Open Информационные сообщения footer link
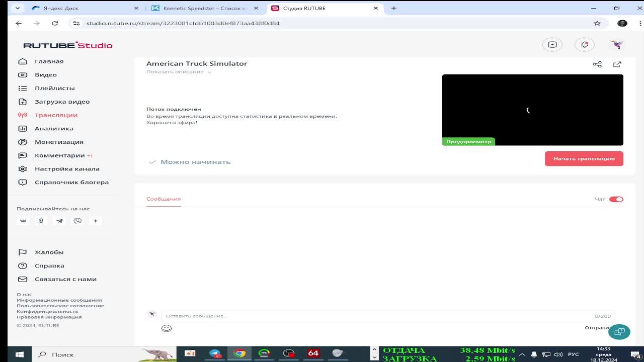The image size is (644, 362). pos(59,300)
